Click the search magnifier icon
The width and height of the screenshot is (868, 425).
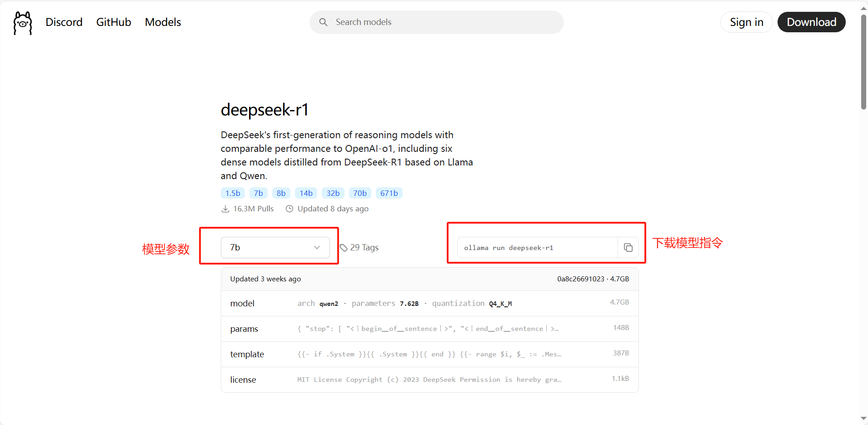pos(323,22)
